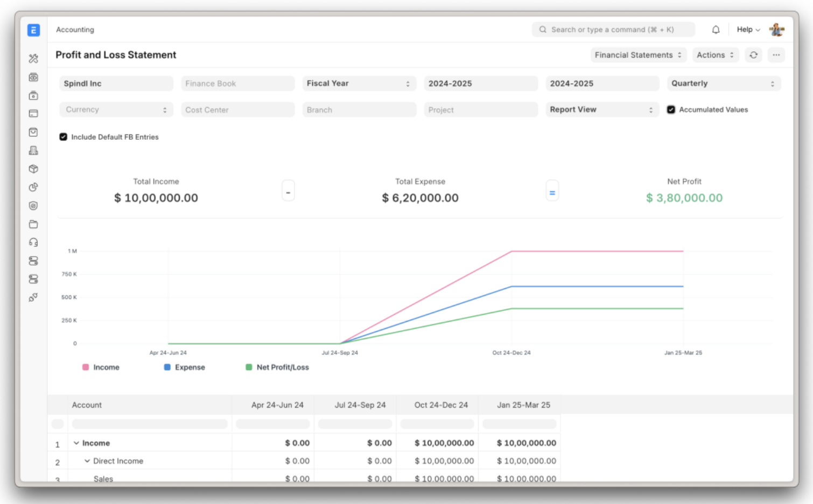Click the notifications bell icon
This screenshot has height=504, width=813.
coord(716,30)
